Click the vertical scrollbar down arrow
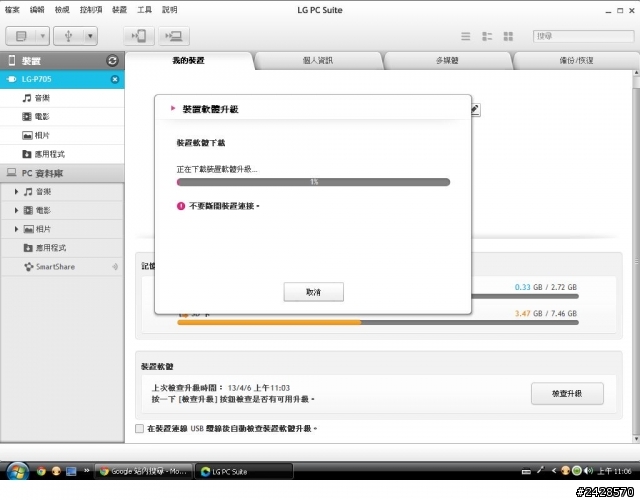The image size is (640, 500). (636, 439)
